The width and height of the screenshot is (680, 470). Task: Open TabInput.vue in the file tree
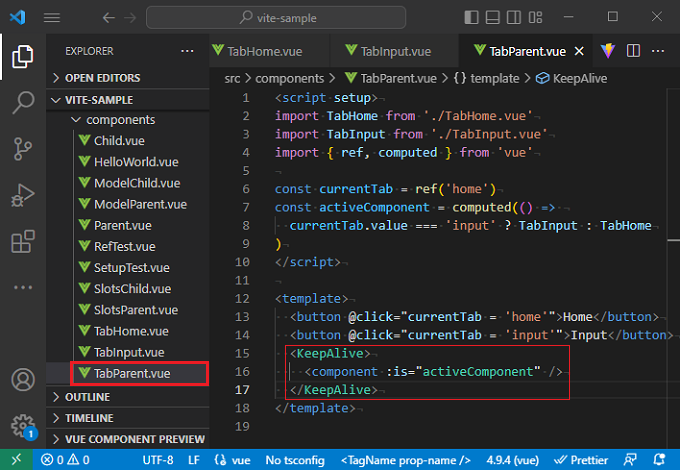(128, 352)
